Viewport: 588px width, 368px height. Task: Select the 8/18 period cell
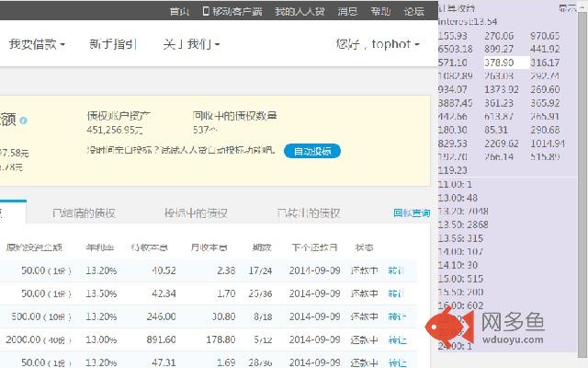pos(263,316)
